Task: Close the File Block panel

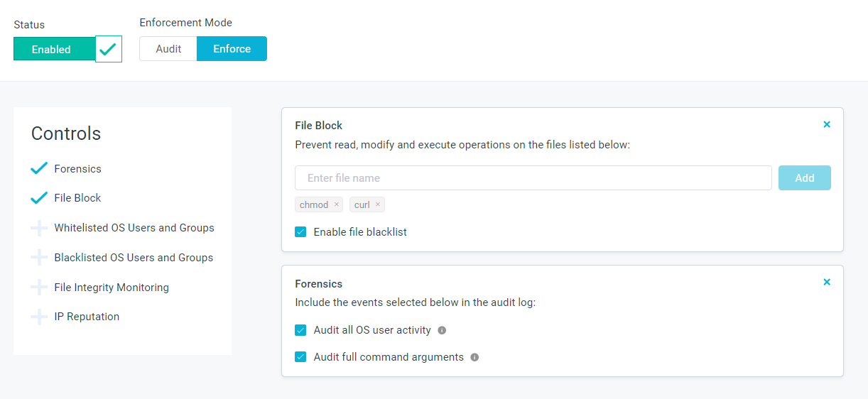Action: [x=827, y=124]
